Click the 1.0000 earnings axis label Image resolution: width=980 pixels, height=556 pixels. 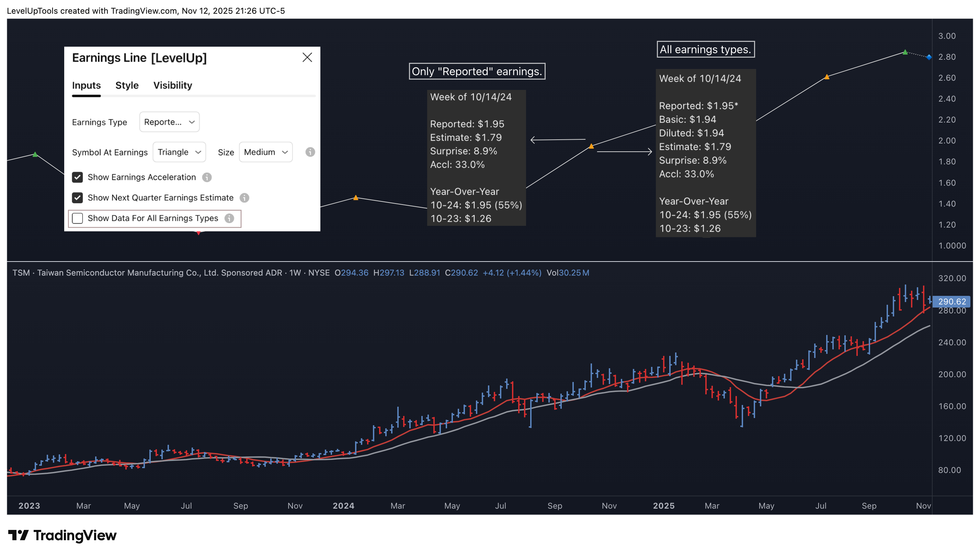point(952,245)
